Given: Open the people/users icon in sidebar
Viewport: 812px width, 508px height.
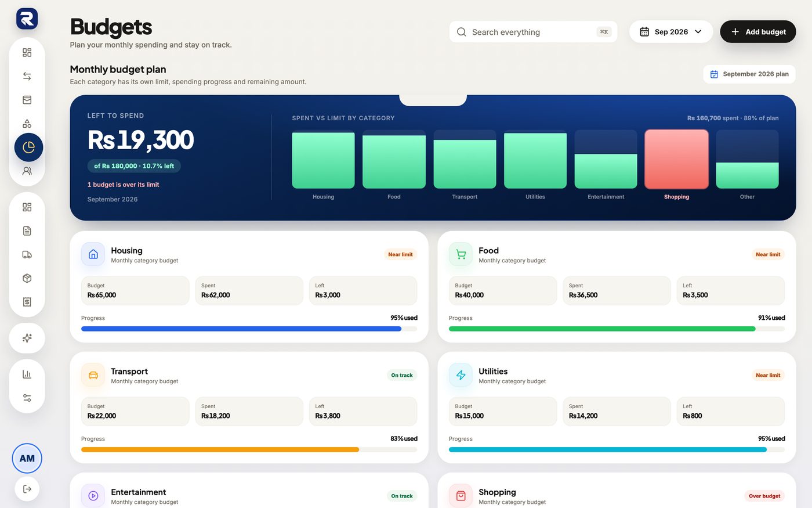Looking at the screenshot, I should click(x=27, y=171).
